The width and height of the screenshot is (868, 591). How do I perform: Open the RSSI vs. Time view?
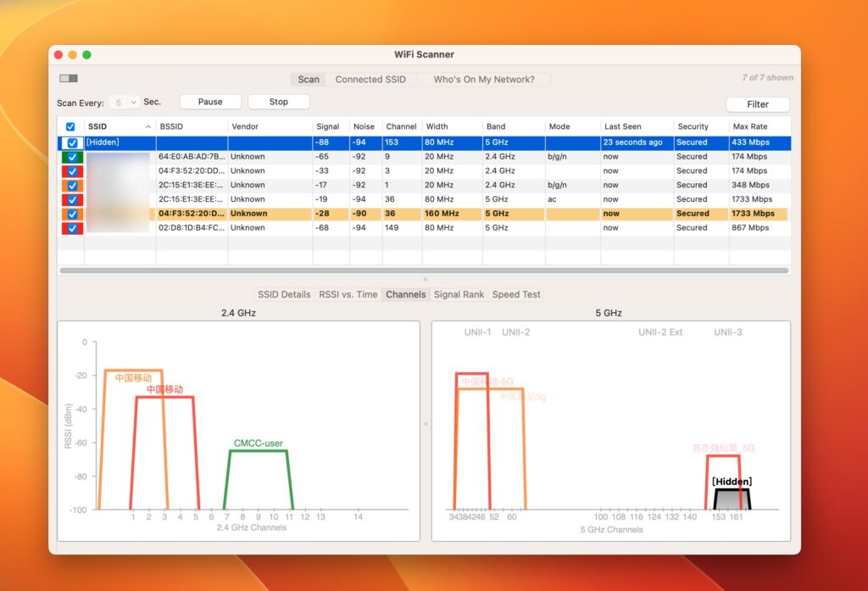350,294
